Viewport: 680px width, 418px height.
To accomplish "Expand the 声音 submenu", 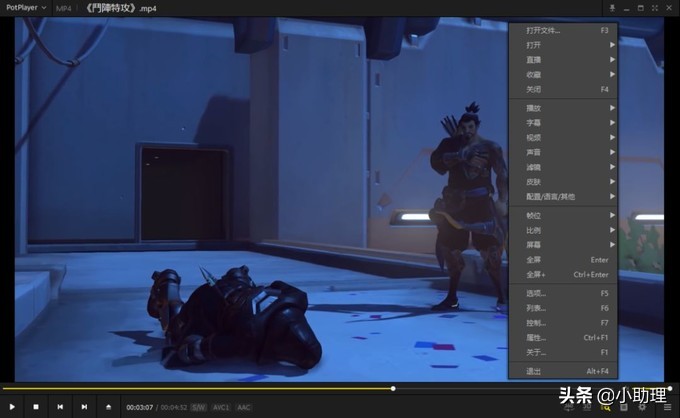I will 563,152.
